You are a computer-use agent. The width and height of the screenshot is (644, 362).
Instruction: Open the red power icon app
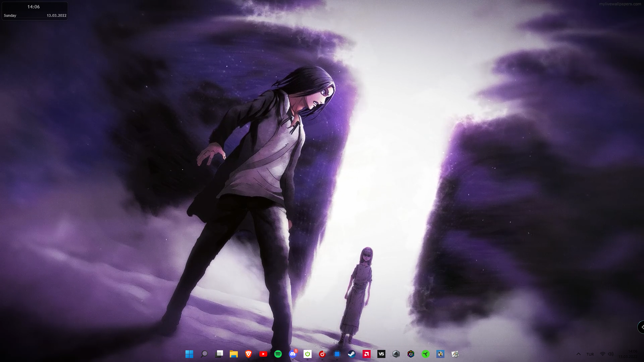point(322,354)
